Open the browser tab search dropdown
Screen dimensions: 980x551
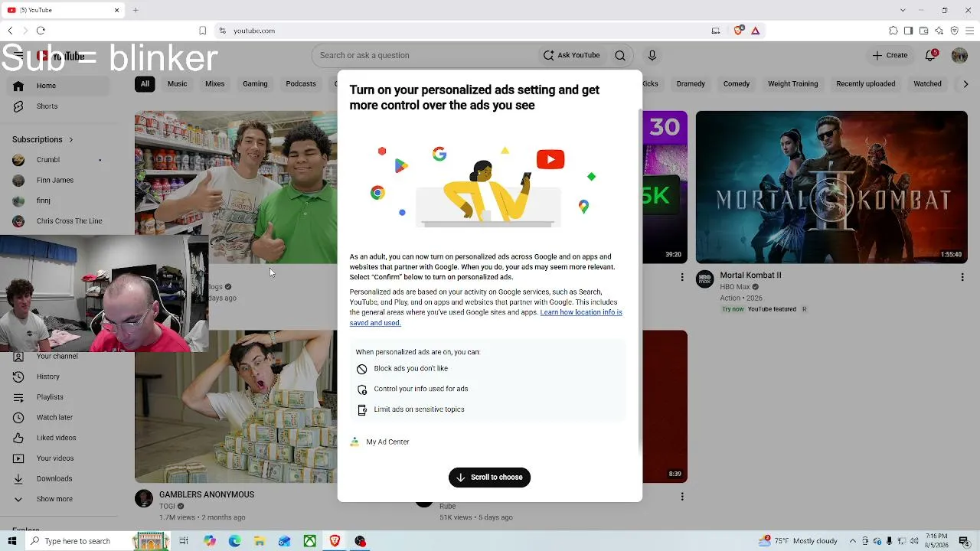[903, 10]
